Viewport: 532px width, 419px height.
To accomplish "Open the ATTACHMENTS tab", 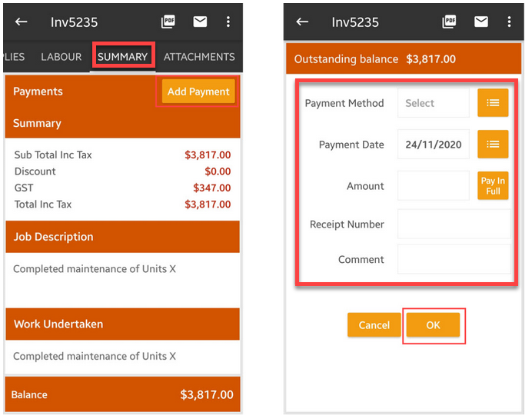I will [x=199, y=57].
